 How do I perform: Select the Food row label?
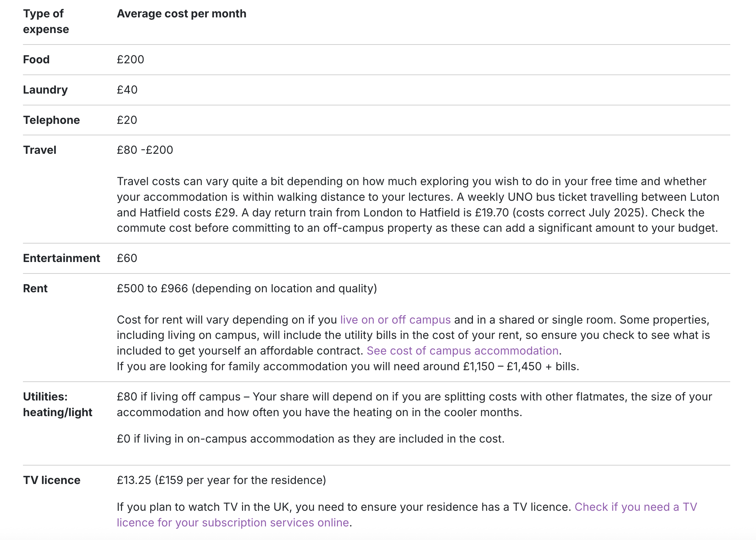36,59
